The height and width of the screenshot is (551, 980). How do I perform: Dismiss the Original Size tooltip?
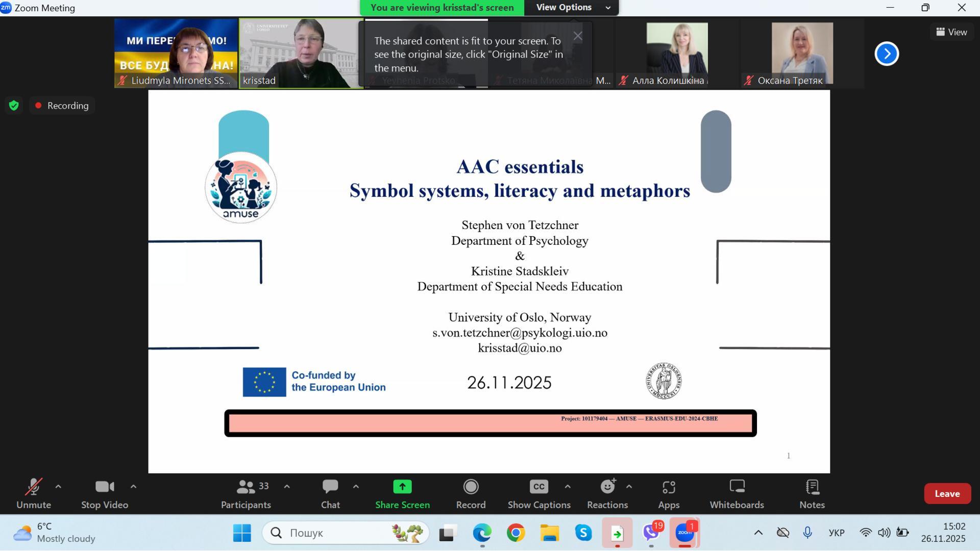pos(577,36)
